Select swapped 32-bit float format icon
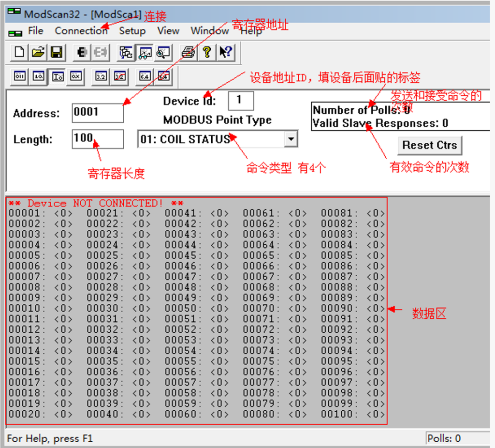This screenshot has height=448, width=495. (x=120, y=76)
